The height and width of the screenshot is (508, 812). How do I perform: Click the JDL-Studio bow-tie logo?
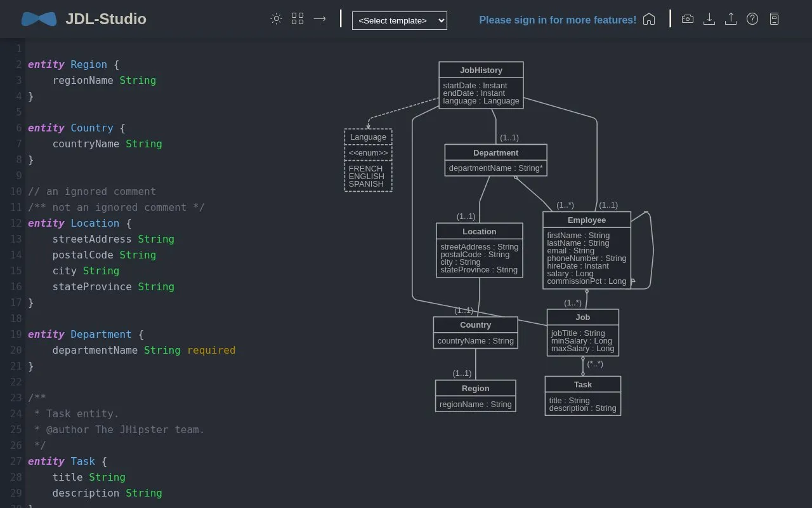click(x=39, y=19)
